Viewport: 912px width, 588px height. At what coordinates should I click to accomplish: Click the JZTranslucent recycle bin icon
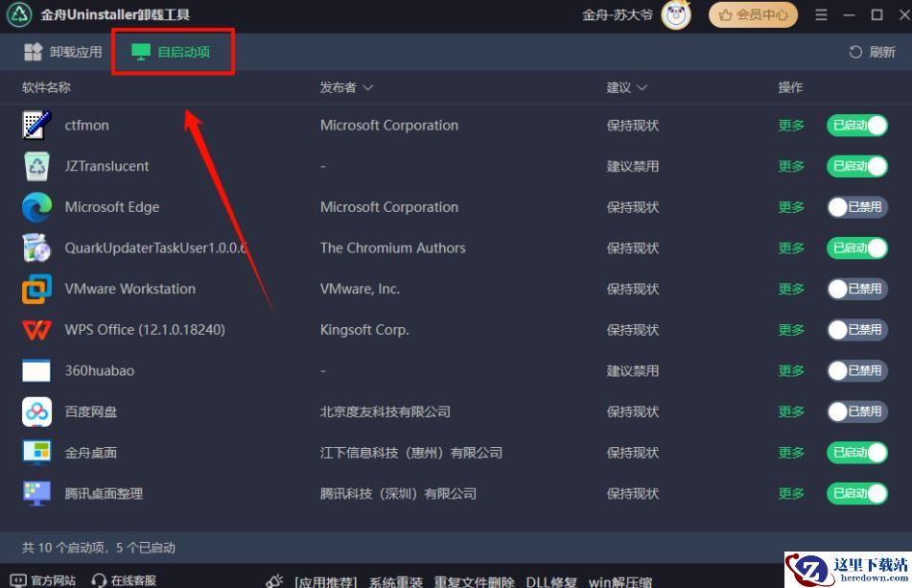[36, 166]
